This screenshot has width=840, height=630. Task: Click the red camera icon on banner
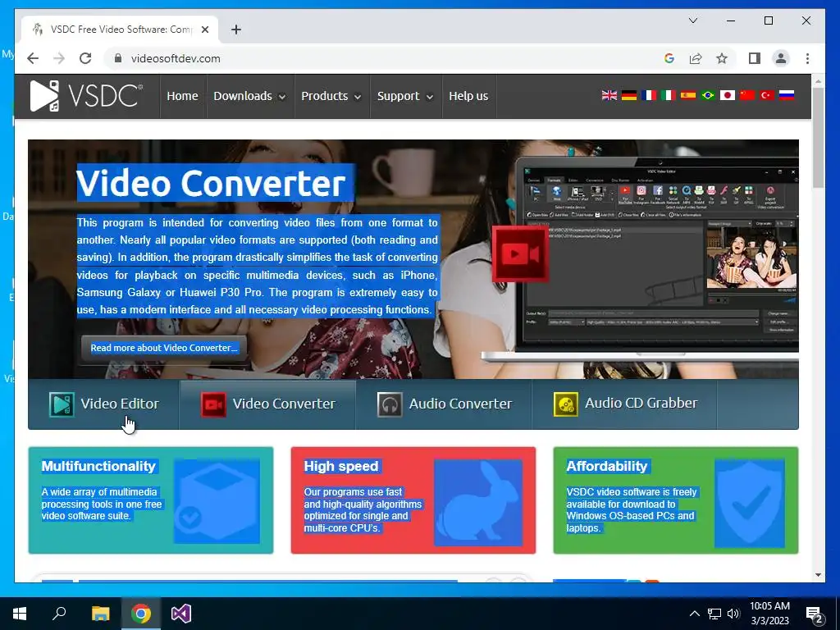click(519, 253)
